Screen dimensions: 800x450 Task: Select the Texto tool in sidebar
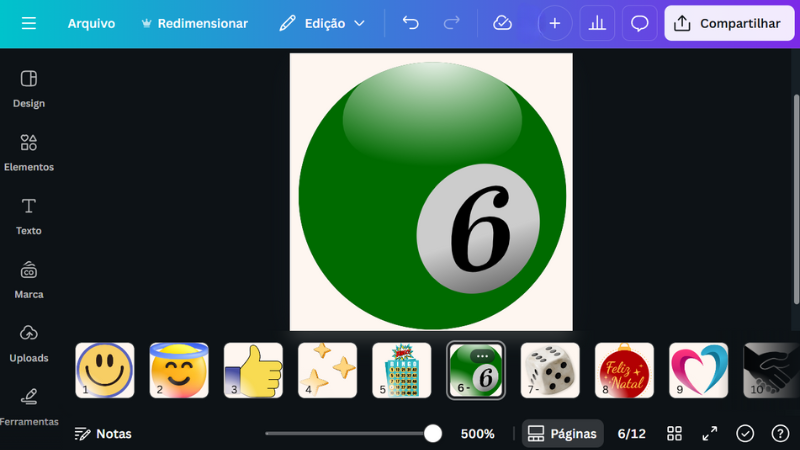tap(29, 215)
